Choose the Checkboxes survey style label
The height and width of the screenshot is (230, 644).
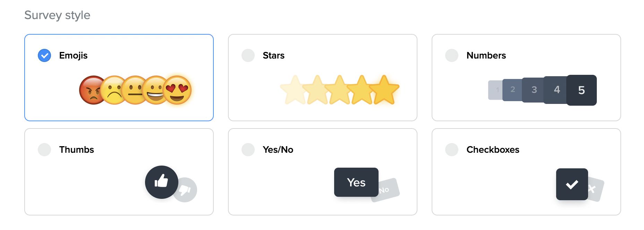click(493, 150)
